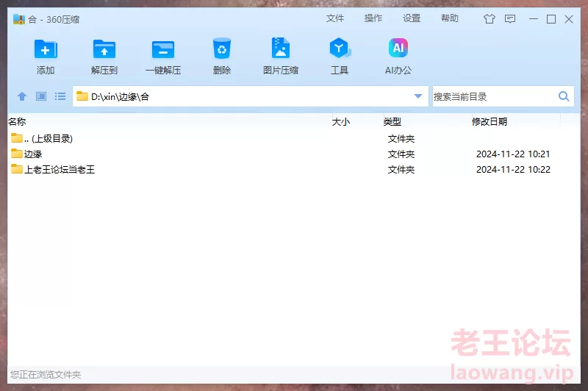The width and height of the screenshot is (588, 391).
Task: Click the 一键解压 one-click extract icon
Action: 163,49
